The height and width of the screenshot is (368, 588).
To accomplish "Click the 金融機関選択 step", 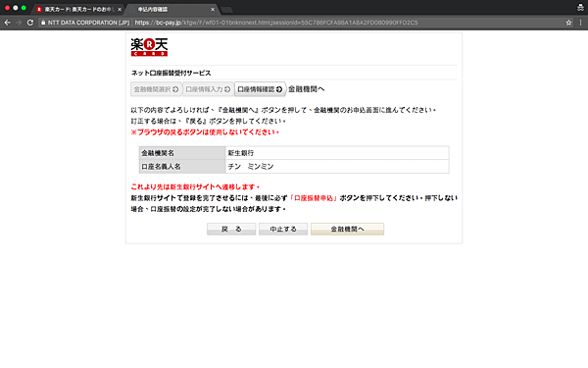I will pyautogui.click(x=156, y=89).
